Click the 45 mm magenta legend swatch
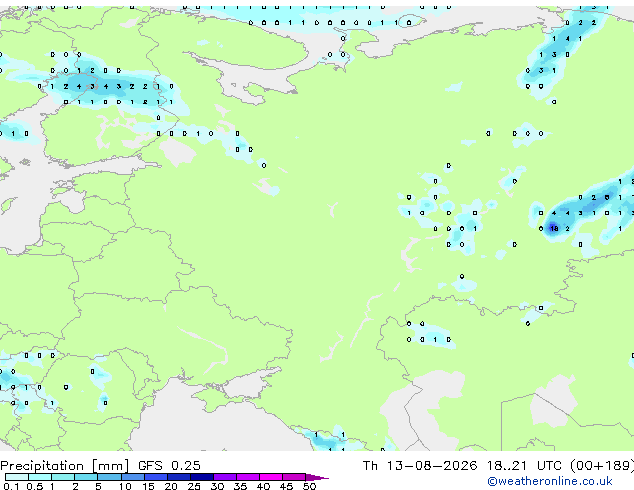Image resolution: width=634 pixels, height=490 pixels. (294, 477)
